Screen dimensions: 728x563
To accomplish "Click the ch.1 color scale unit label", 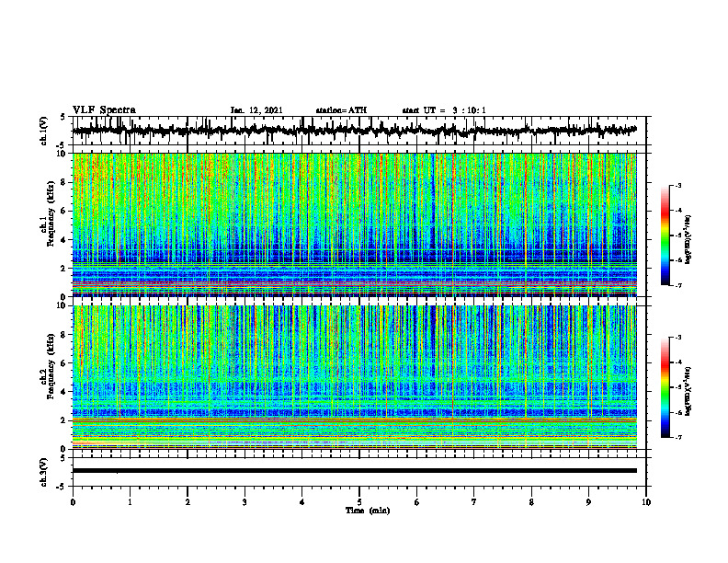I will pyautogui.click(x=688, y=240).
